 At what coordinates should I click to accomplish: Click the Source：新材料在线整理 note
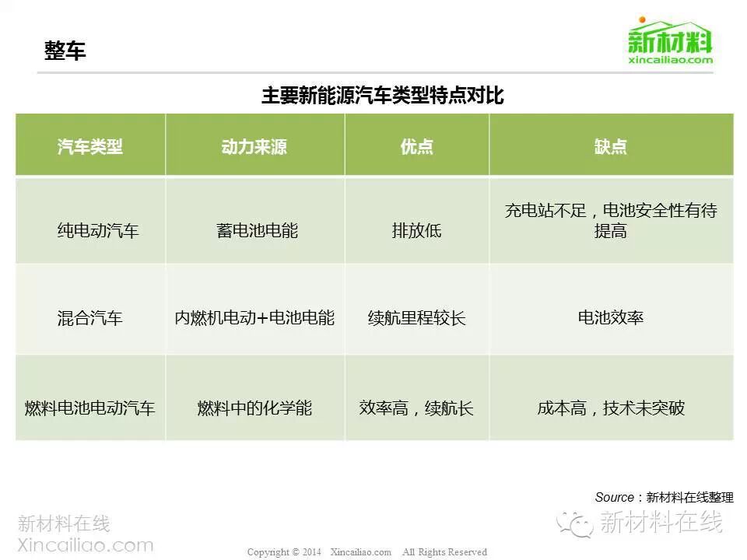(x=664, y=497)
